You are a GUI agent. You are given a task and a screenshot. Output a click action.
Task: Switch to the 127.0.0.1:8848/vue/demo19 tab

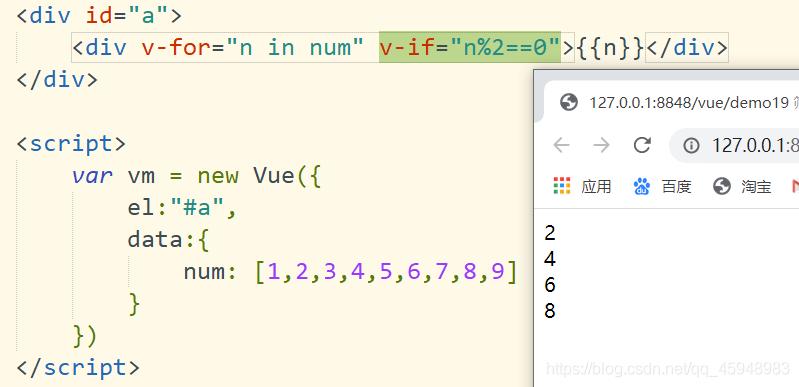[672, 102]
